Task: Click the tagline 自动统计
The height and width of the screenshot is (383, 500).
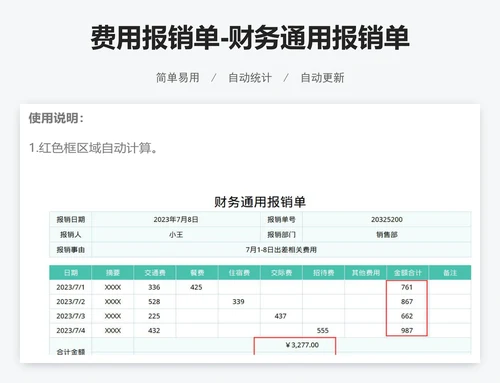Action: coord(250,78)
